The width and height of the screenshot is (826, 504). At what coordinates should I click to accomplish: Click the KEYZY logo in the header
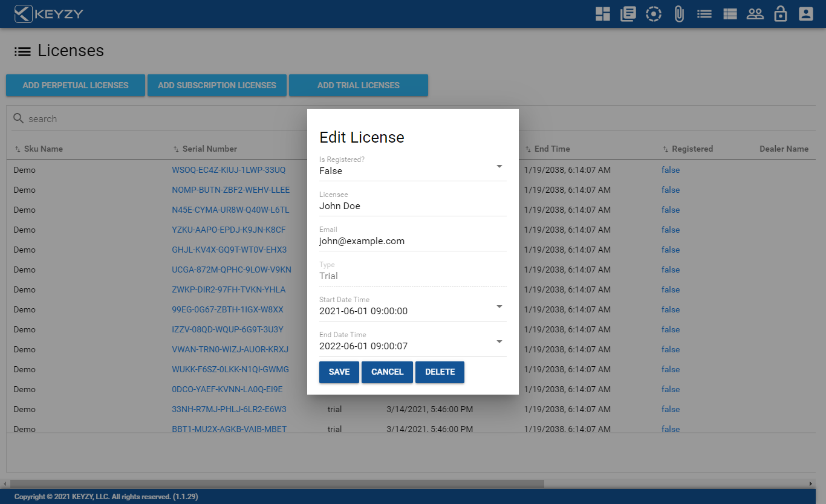(x=48, y=13)
